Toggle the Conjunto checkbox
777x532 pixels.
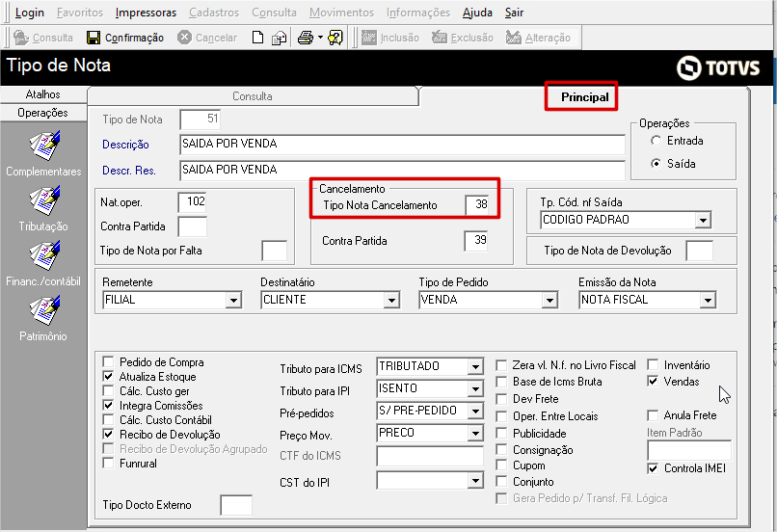coord(501,482)
